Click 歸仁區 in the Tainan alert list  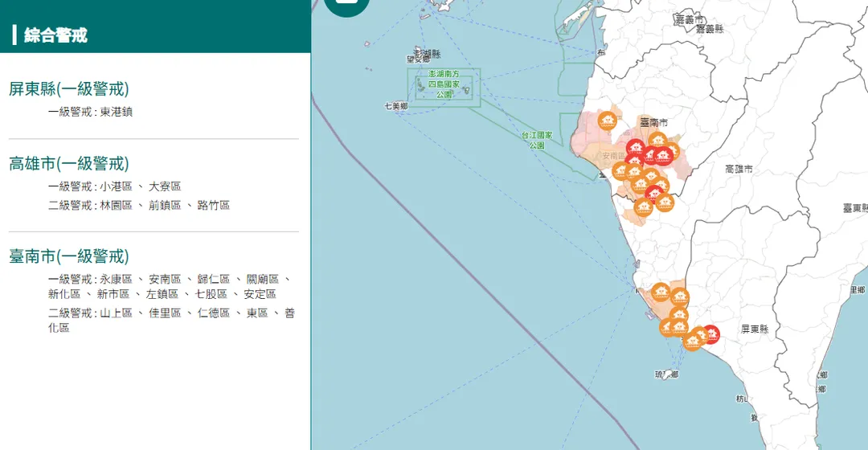pos(214,280)
